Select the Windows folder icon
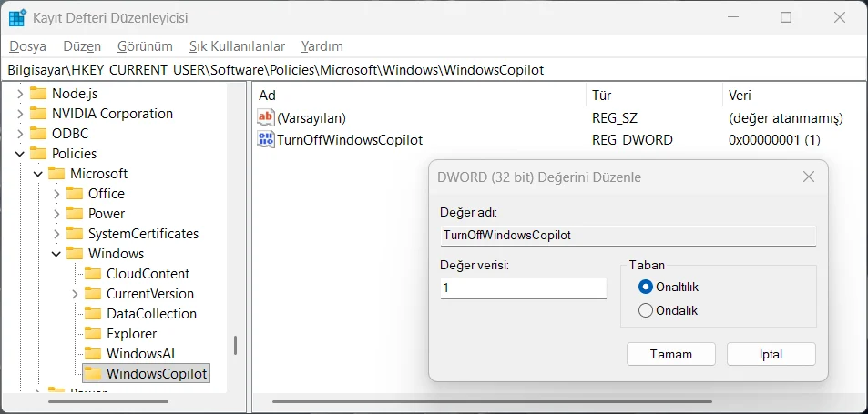 (75, 254)
